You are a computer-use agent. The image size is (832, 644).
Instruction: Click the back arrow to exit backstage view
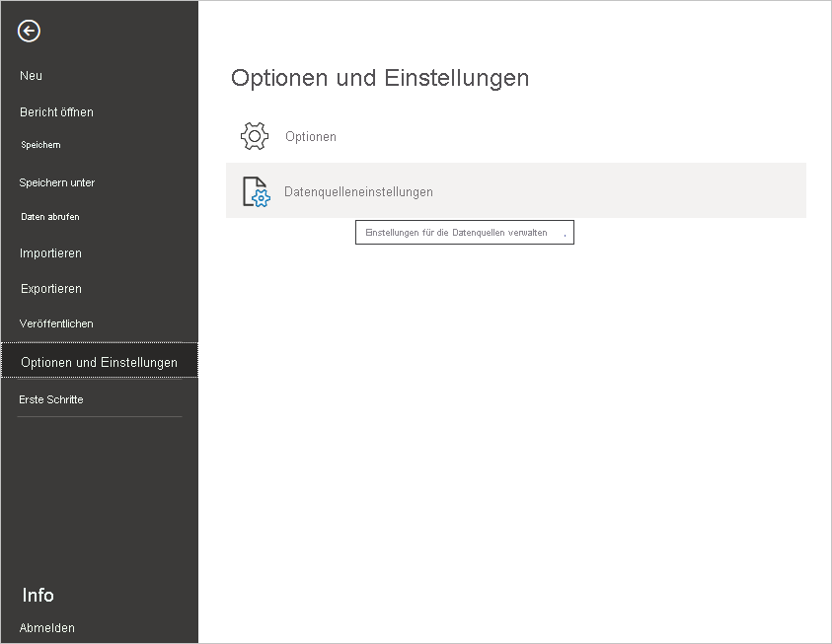click(28, 31)
